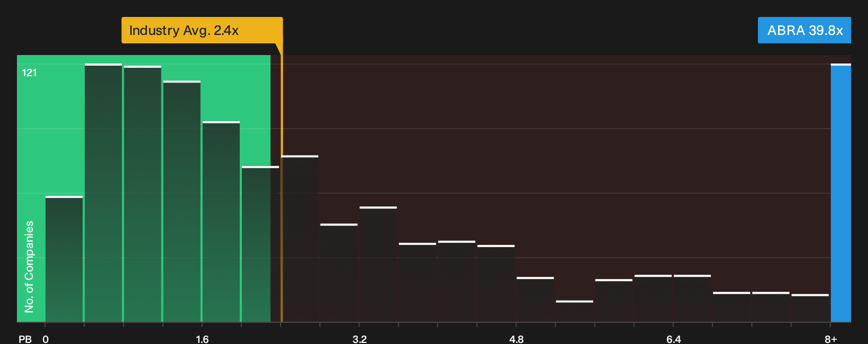Click the 1.6 tick label on PB axis
Image resolution: width=868 pixels, height=344 pixels.
(x=202, y=339)
